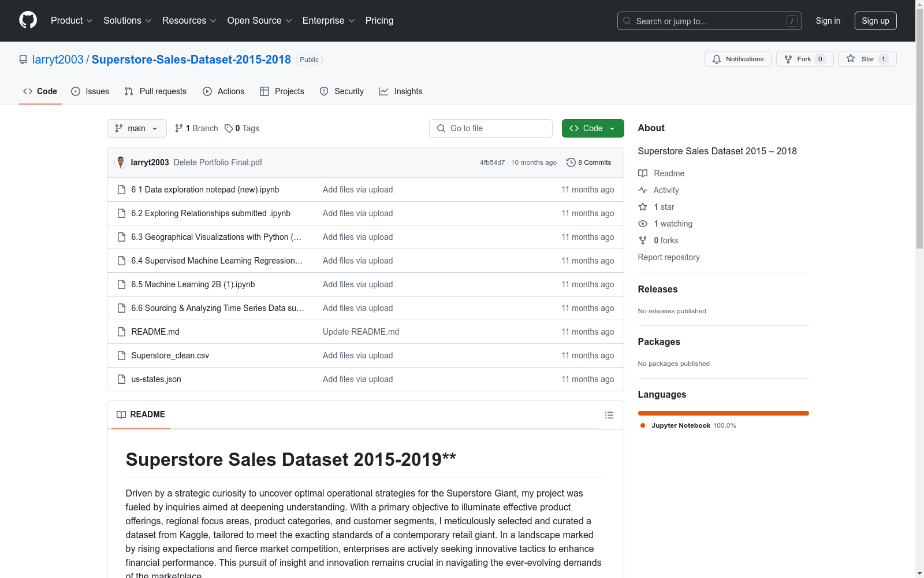The image size is (924, 578).
Task: Expand the Resources dropdown
Action: coord(189,21)
